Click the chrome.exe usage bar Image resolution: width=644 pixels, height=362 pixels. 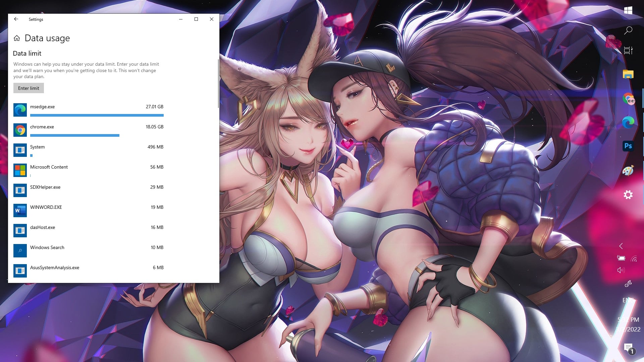click(75, 135)
